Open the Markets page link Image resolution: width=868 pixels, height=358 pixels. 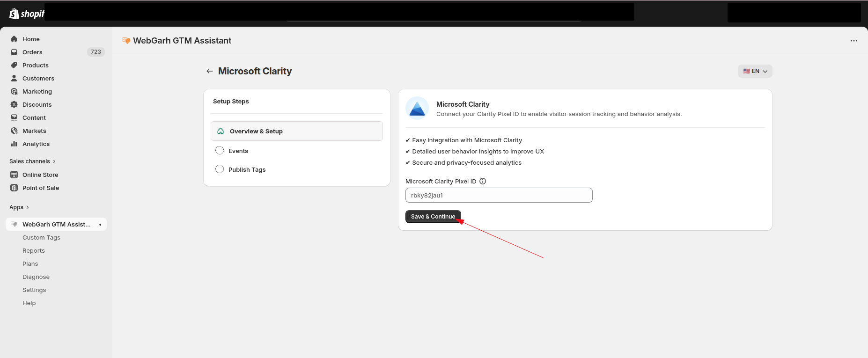point(34,131)
